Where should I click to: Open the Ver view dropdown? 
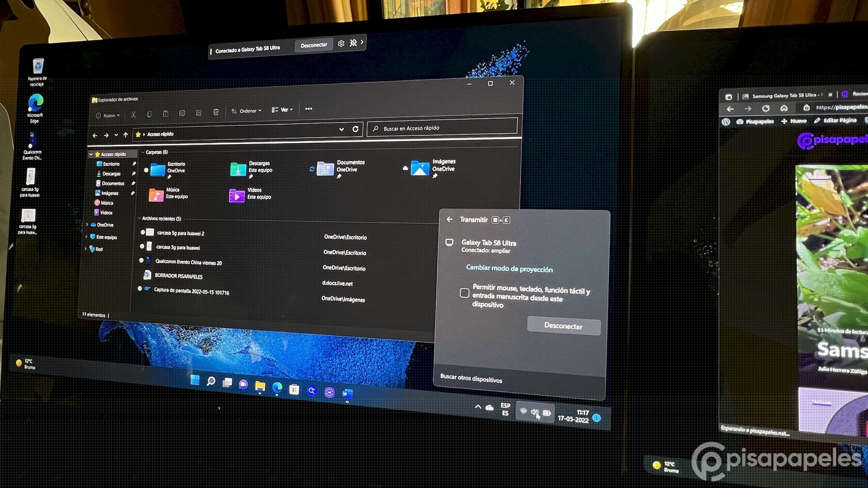[282, 110]
